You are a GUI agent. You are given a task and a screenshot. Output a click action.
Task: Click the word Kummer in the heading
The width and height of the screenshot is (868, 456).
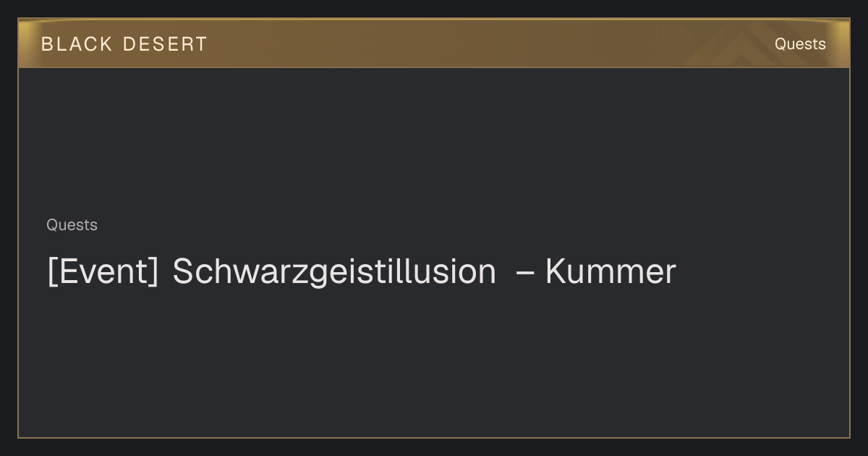[610, 272]
